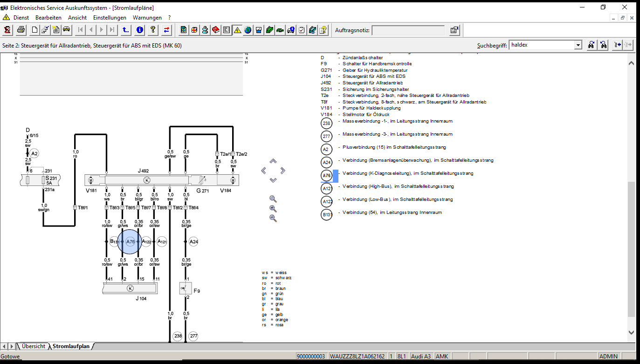This screenshot has height=364, width=640.
Task: Open the Suchbegriff dropdown list
Action: click(x=578, y=45)
